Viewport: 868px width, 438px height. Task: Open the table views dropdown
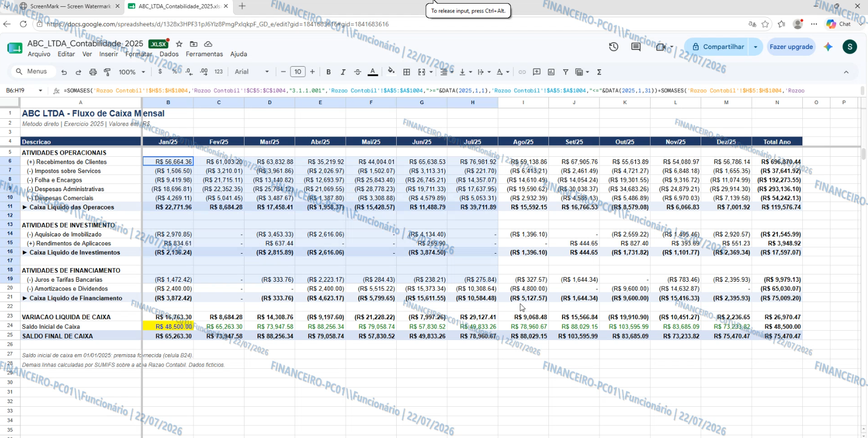point(582,72)
